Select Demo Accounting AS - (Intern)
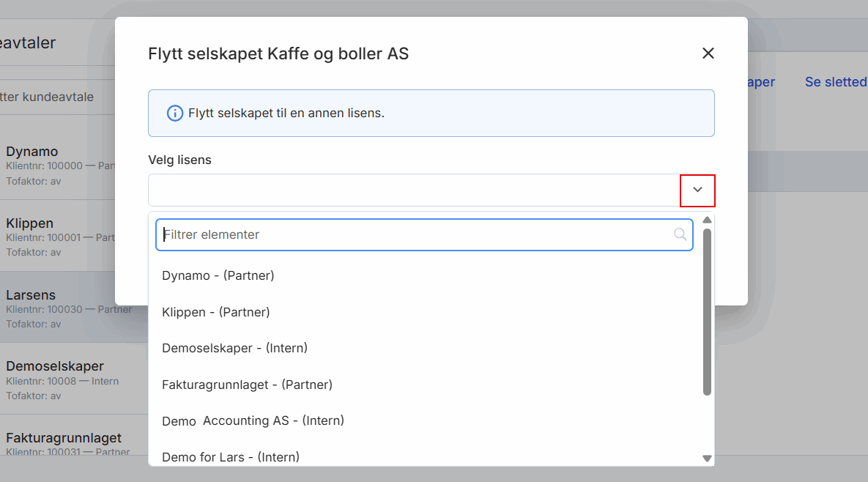Screen dimensions: 868x482 pyautogui.click(x=253, y=420)
